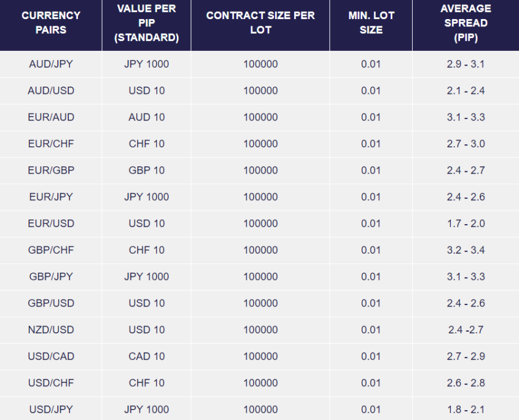The image size is (519, 420).
Task: Select the GBP 10 pip value cell
Action: [x=147, y=170]
